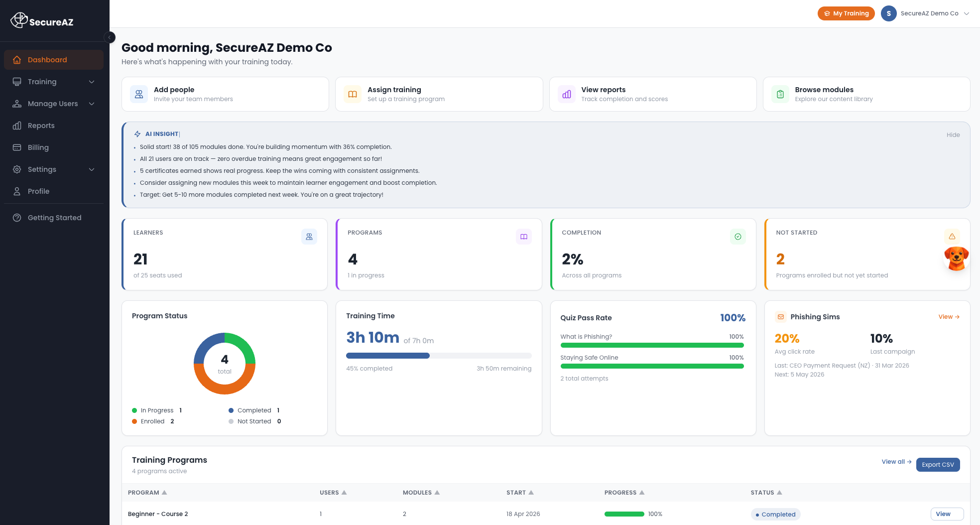
Task: Click the Profile person icon
Action: pos(17,191)
